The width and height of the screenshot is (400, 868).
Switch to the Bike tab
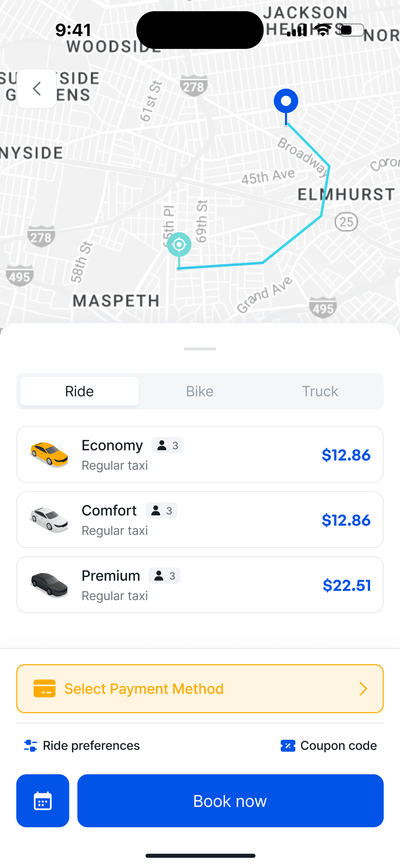200,391
